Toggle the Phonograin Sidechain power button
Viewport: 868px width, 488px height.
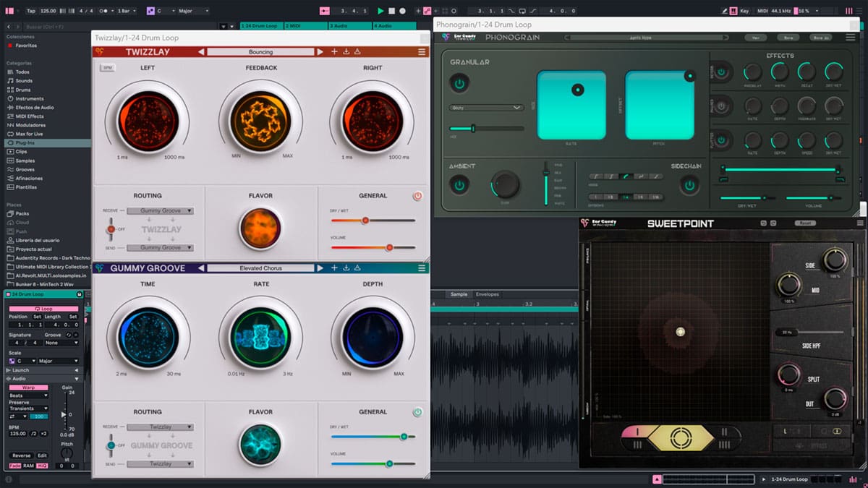[689, 186]
